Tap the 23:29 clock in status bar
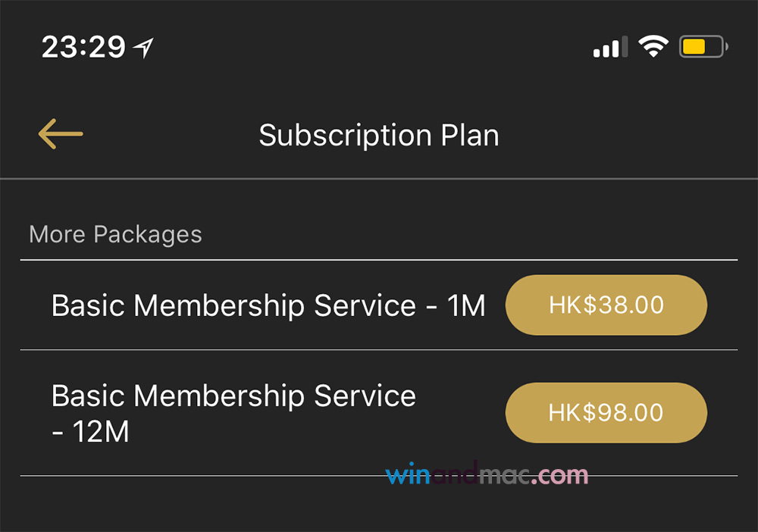This screenshot has width=758, height=532. [84, 48]
